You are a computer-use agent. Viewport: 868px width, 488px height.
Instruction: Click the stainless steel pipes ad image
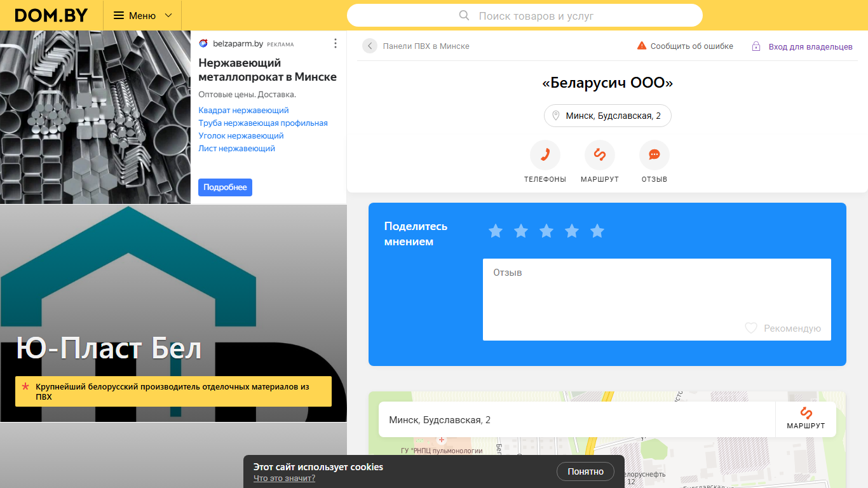(95, 117)
